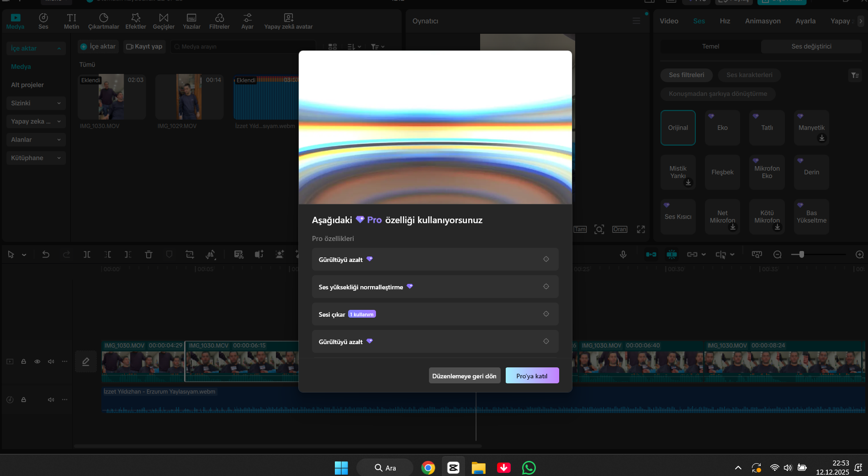This screenshot has height=476, width=868.
Task: Click the Pro'ya katıl button
Action: [532, 376]
